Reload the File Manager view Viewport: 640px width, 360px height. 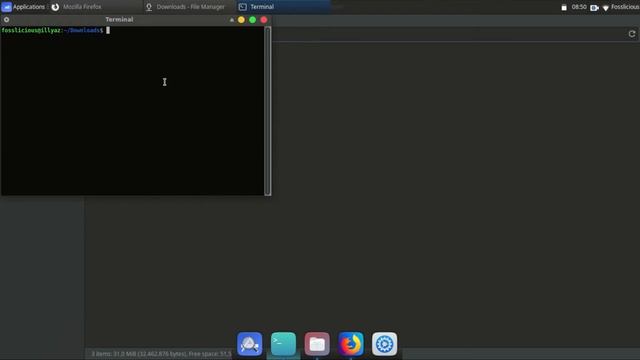[632, 34]
